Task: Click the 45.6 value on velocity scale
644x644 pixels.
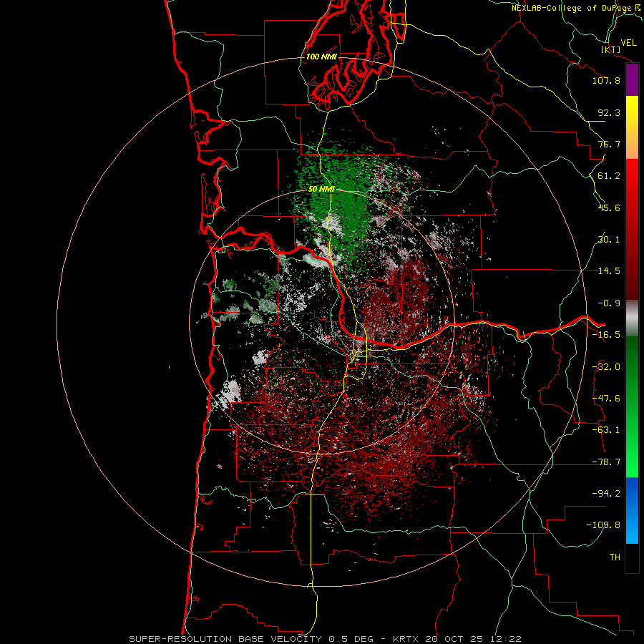Action: tap(609, 208)
